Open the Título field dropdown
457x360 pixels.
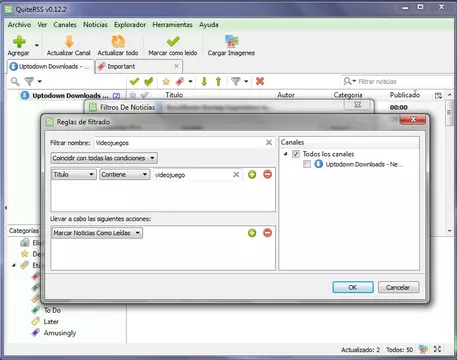(74, 174)
